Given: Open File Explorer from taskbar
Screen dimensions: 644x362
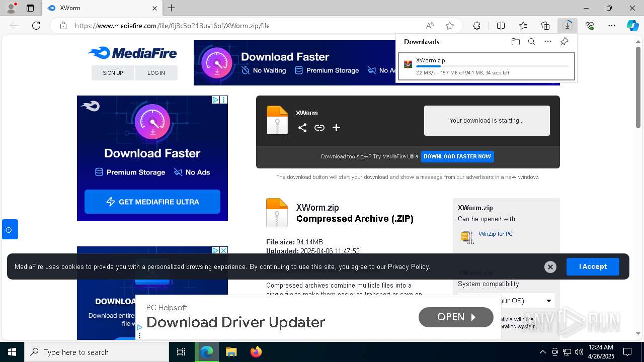Looking at the screenshot, I should point(231,352).
